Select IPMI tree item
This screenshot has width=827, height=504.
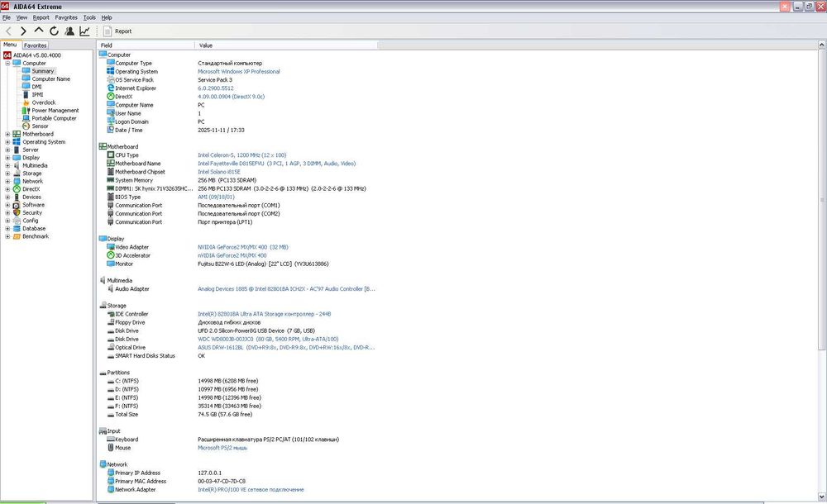[37, 95]
